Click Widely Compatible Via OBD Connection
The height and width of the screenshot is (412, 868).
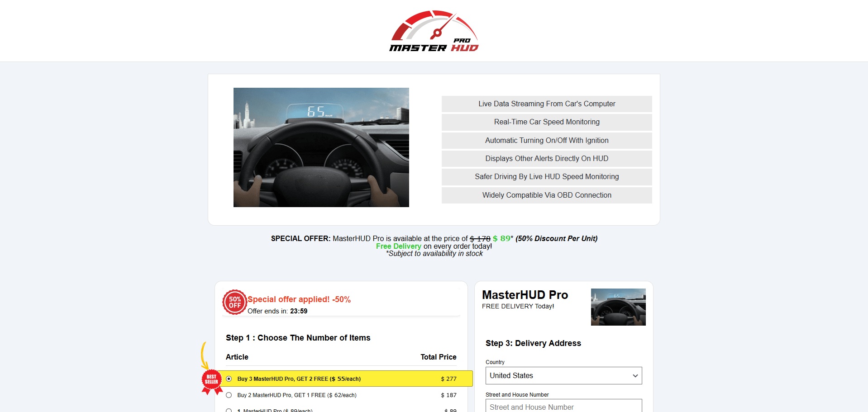click(x=546, y=195)
